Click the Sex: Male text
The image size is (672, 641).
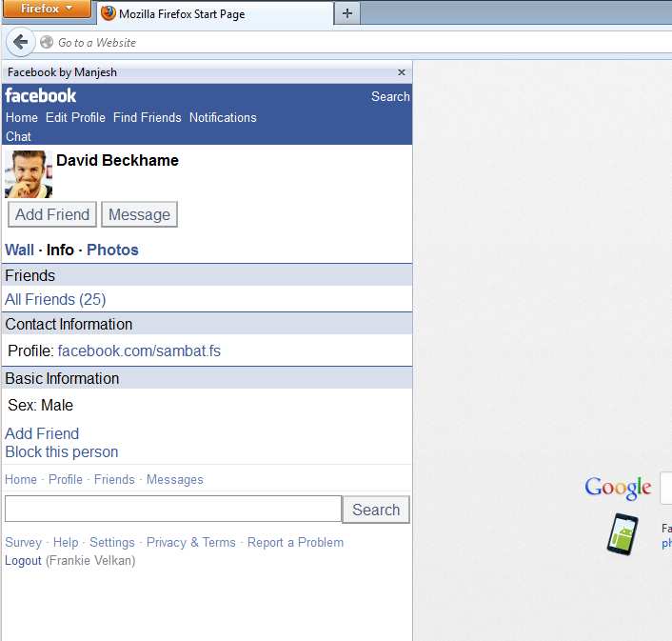40,405
